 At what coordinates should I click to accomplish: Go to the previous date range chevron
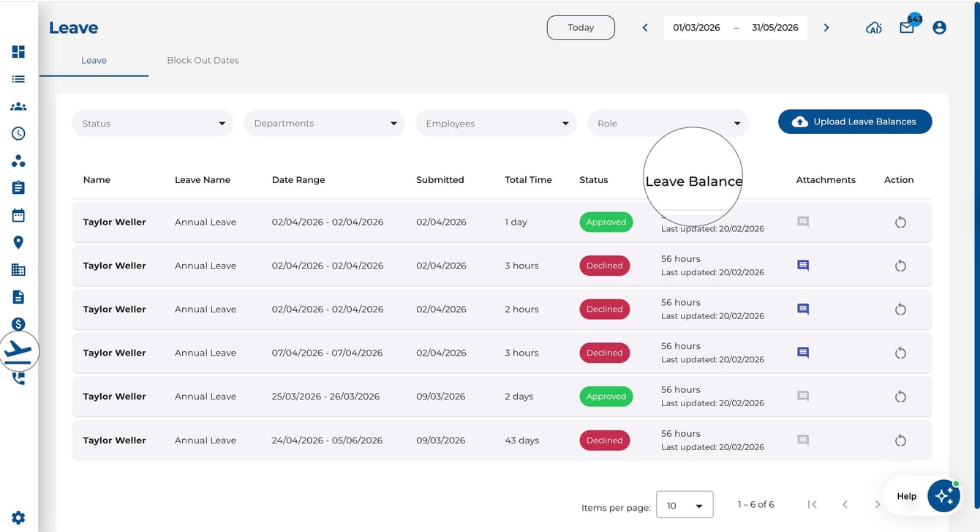(x=645, y=28)
